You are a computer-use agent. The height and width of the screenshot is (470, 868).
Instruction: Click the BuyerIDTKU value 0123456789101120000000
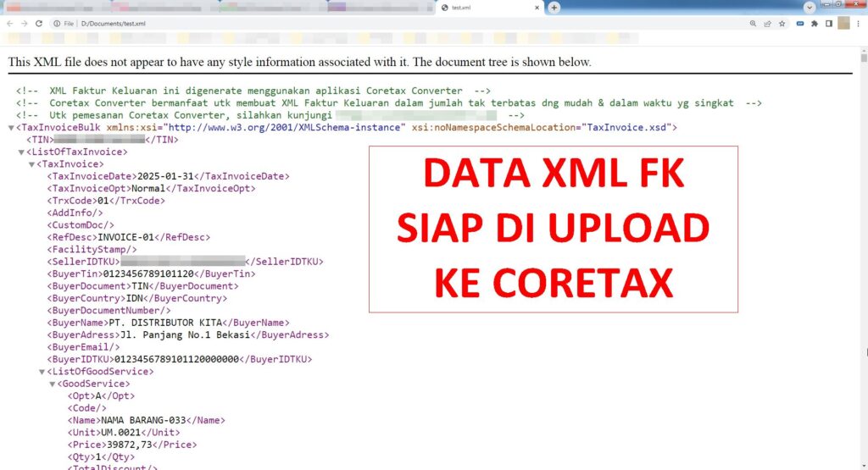pos(176,359)
